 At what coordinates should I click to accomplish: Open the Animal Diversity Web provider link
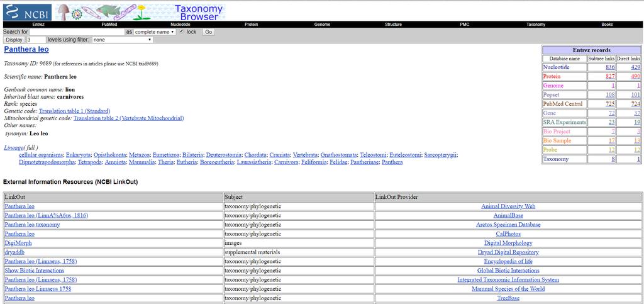508,206
